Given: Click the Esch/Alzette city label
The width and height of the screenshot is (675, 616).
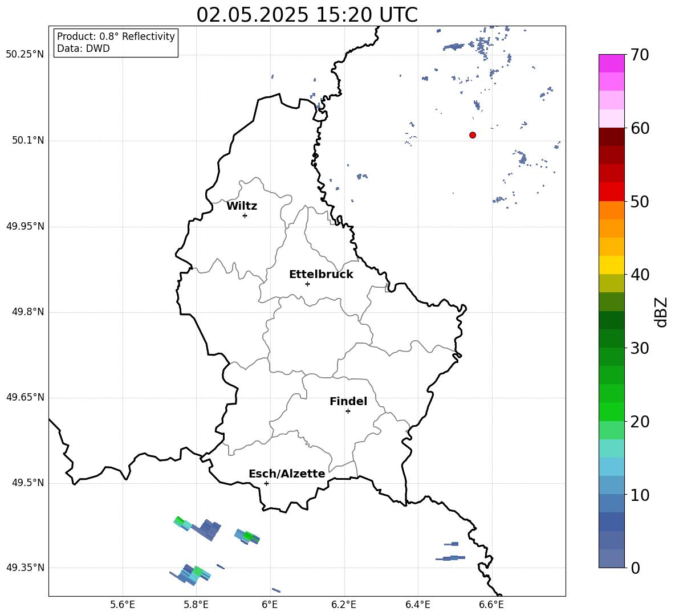Looking at the screenshot, I should 287,474.
